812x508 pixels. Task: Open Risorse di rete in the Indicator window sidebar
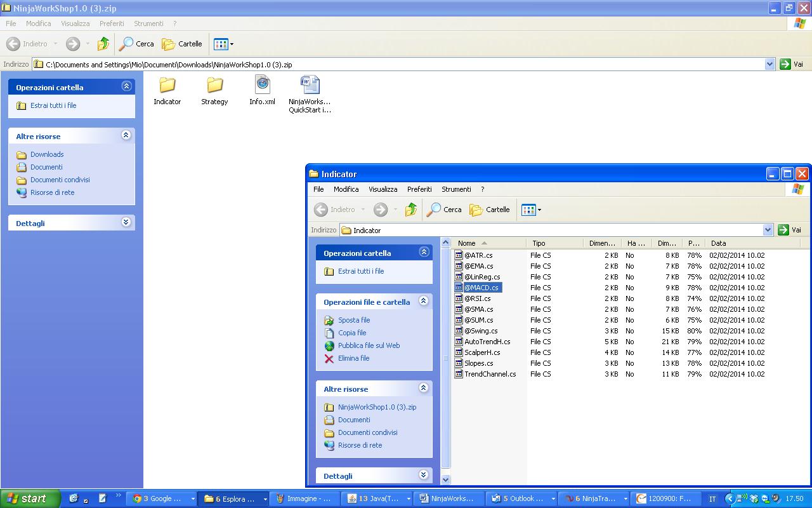(x=360, y=445)
